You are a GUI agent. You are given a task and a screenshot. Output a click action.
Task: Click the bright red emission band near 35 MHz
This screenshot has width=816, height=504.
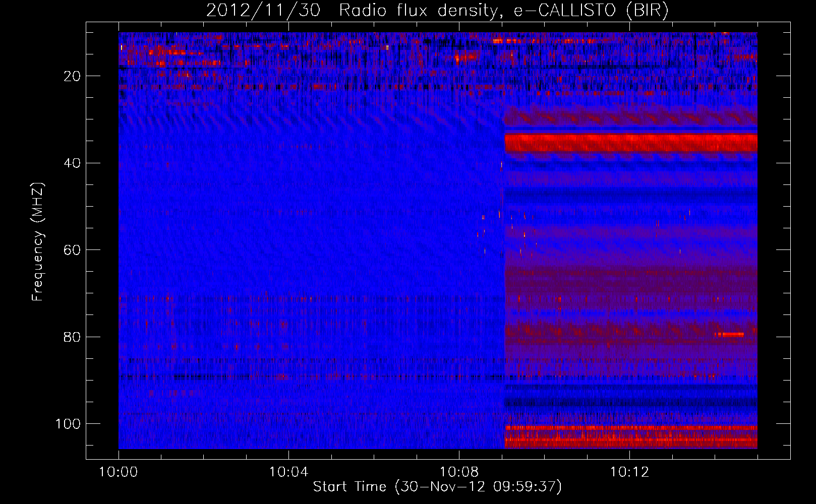[631, 143]
